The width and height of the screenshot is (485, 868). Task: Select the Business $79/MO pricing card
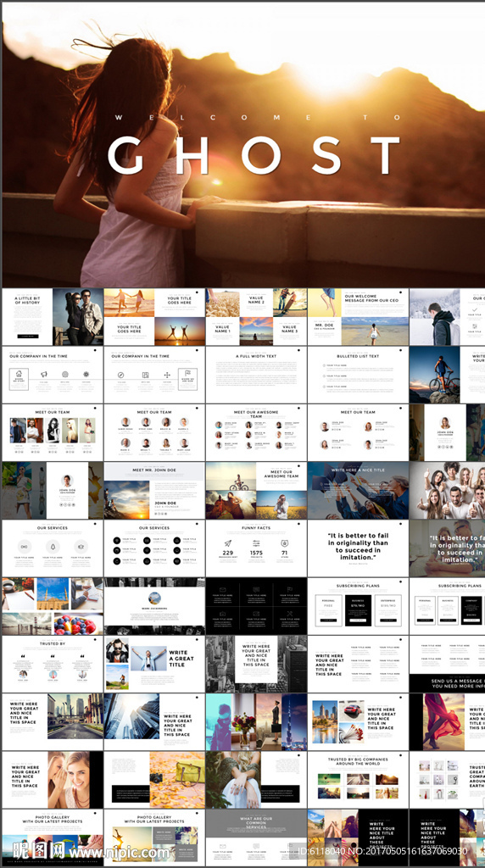[x=358, y=610]
